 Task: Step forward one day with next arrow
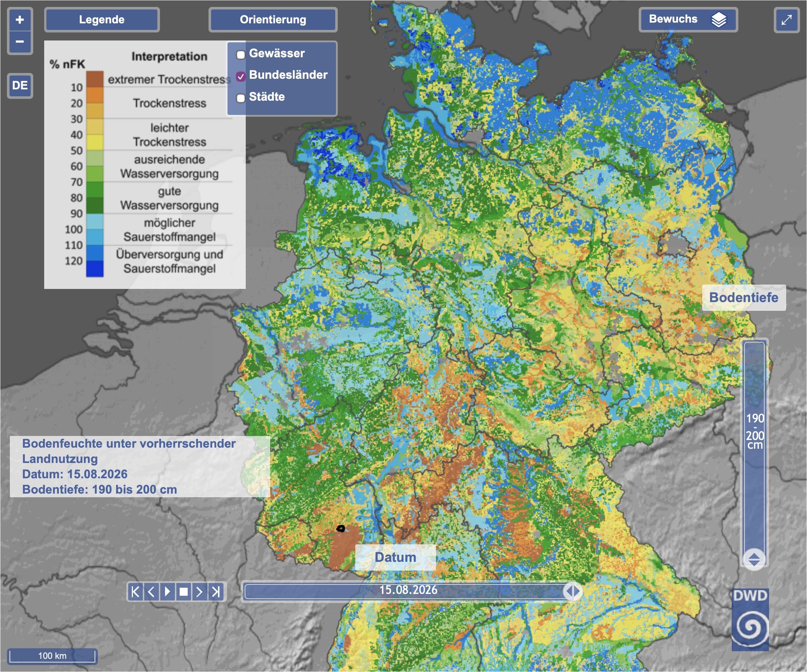click(x=199, y=592)
